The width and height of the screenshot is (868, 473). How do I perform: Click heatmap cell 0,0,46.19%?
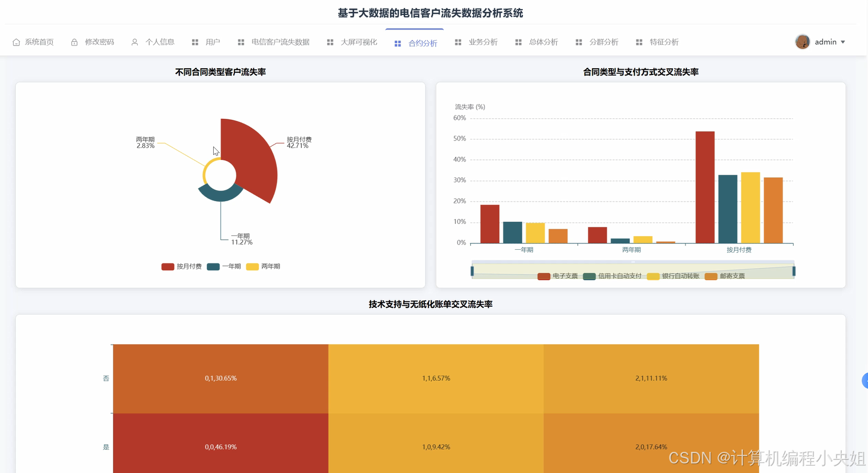(221, 443)
